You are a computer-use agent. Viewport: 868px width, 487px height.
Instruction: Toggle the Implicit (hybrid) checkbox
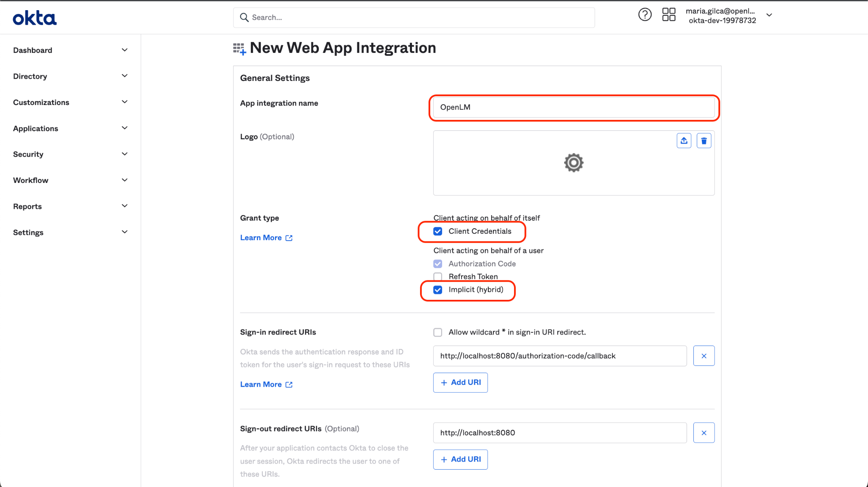click(x=438, y=290)
